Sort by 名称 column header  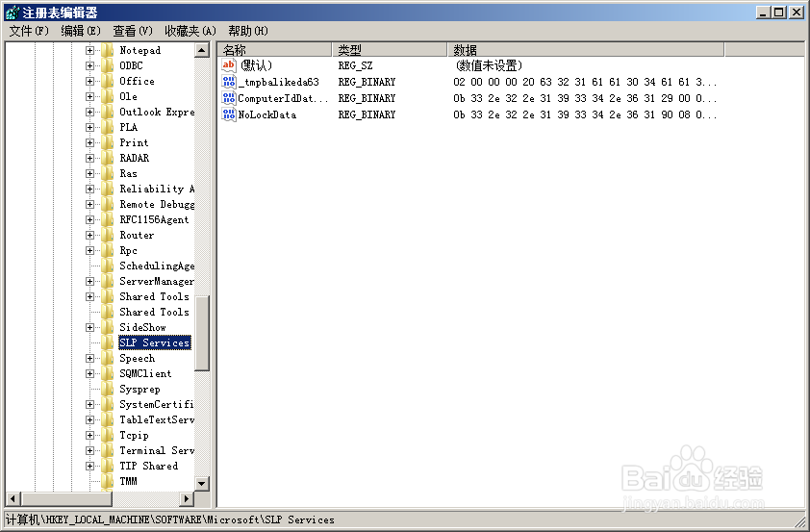(x=275, y=50)
